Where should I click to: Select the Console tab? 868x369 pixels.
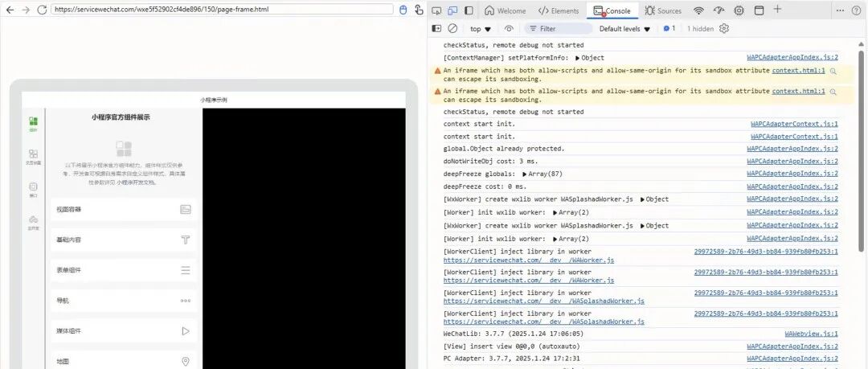tap(612, 10)
